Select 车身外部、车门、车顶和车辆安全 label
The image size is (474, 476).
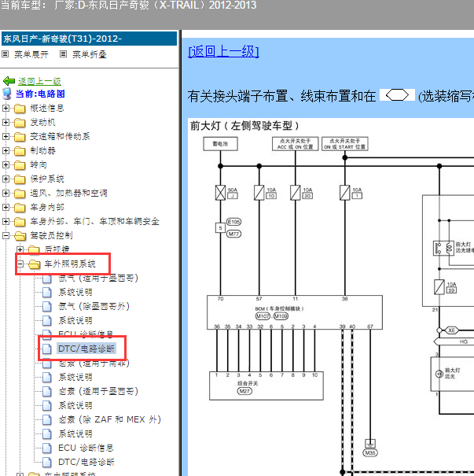[x=94, y=221]
